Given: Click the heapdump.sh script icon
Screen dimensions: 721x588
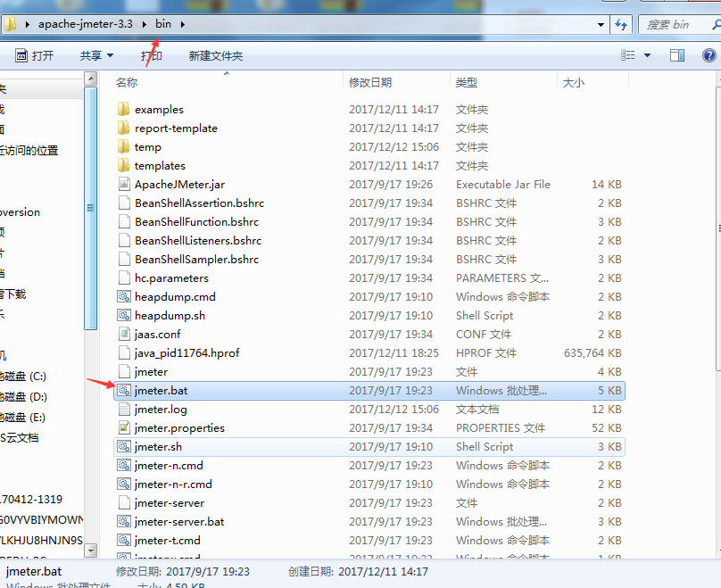Looking at the screenshot, I should (x=124, y=315).
